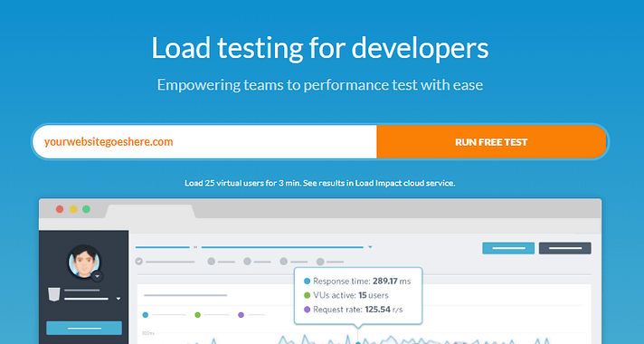Click the red dot in mock browser
Viewport: 644px width, 344px height.
[60, 209]
